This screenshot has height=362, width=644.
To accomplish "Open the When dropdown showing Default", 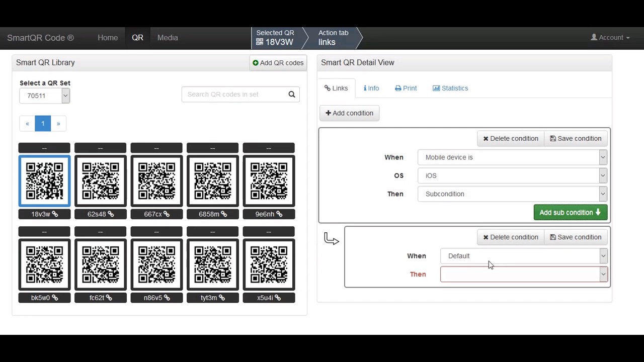I will pyautogui.click(x=524, y=256).
